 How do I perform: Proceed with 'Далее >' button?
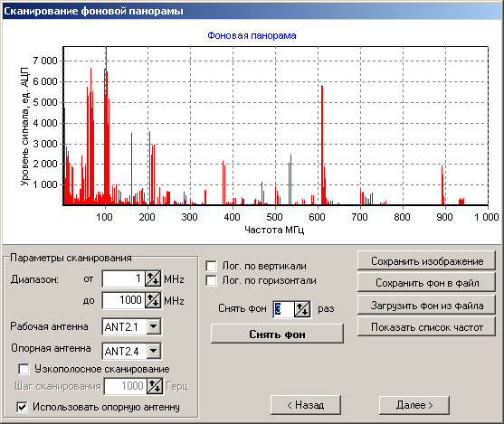(414, 405)
